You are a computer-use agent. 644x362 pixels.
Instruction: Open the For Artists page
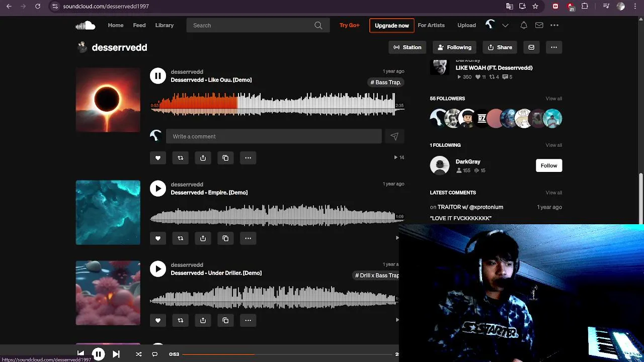431,25
